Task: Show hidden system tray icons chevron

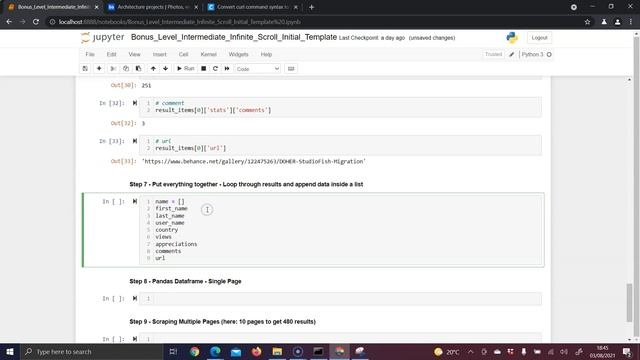Action: 471,351
